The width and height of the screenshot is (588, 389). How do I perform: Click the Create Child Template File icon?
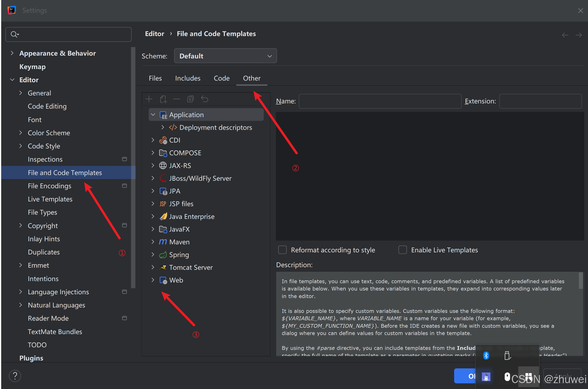click(163, 99)
